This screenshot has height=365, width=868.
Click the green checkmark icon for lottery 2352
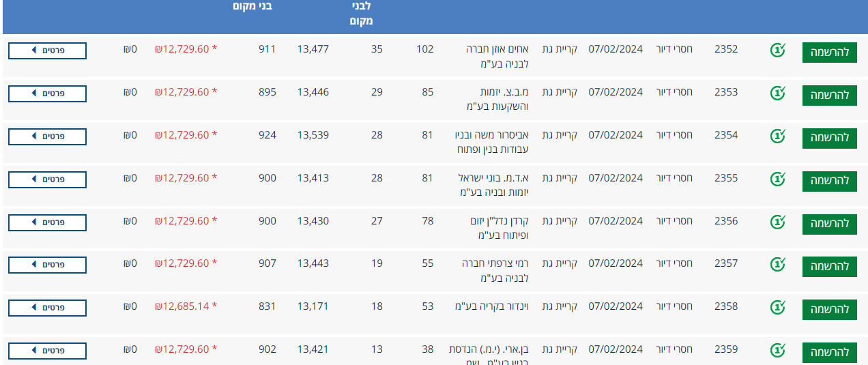pos(777,50)
